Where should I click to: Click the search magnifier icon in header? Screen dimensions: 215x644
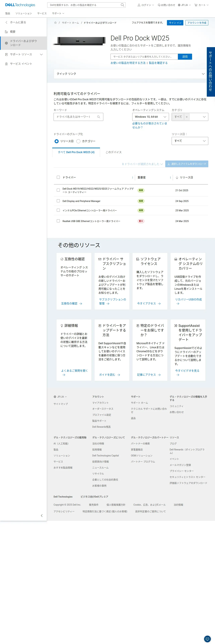[122, 5]
